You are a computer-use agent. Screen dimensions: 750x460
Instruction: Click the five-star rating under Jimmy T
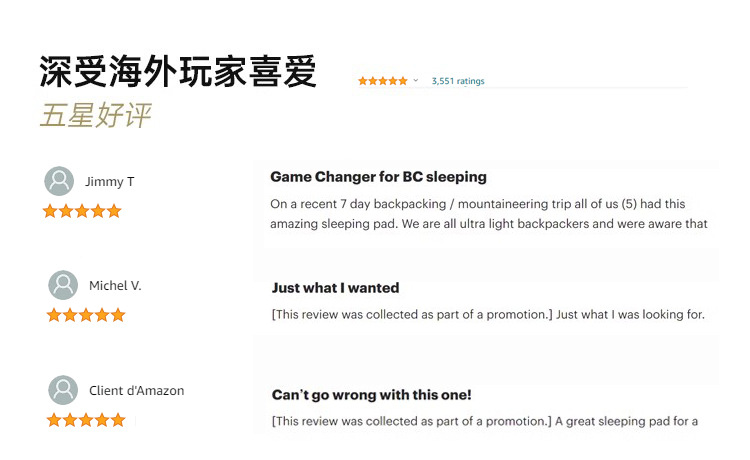82,211
